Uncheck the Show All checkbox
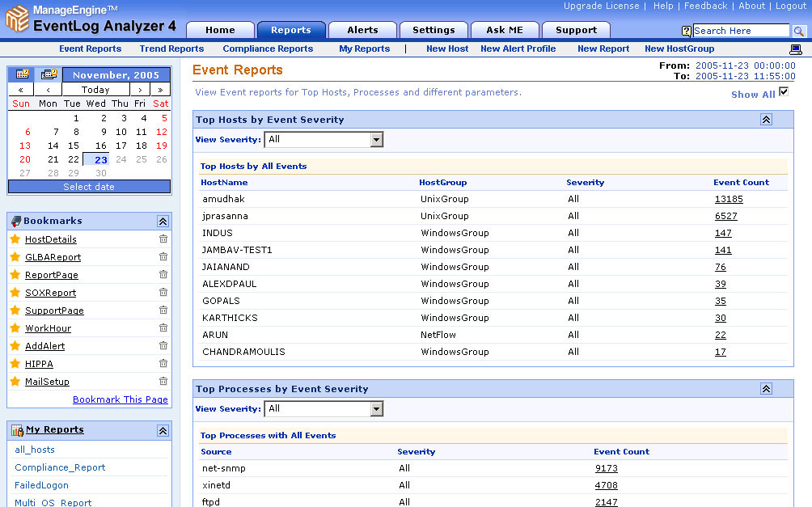Viewport: 812px width, 507px height. pos(783,92)
